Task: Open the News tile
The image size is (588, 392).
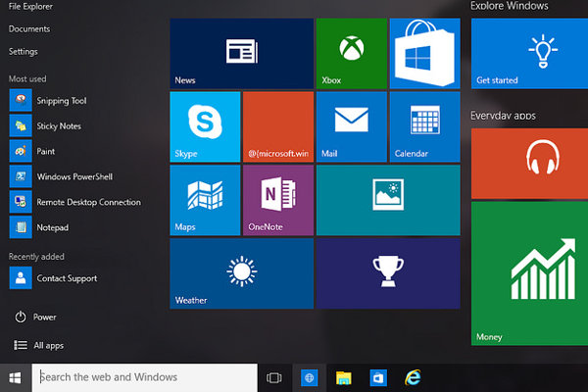Action: point(241,53)
